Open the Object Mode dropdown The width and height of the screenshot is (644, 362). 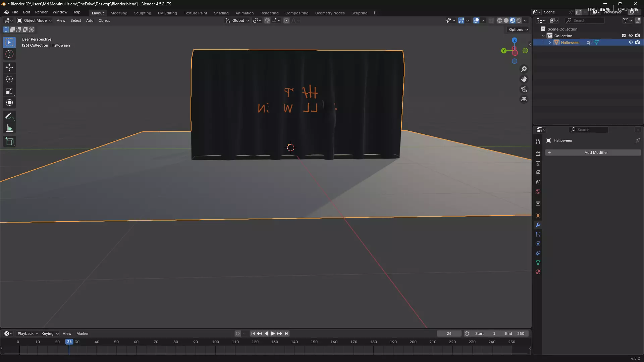click(35, 20)
